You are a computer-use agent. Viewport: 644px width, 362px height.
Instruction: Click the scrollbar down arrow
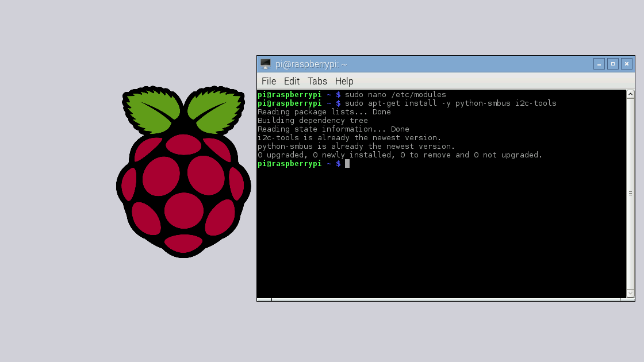coord(630,293)
